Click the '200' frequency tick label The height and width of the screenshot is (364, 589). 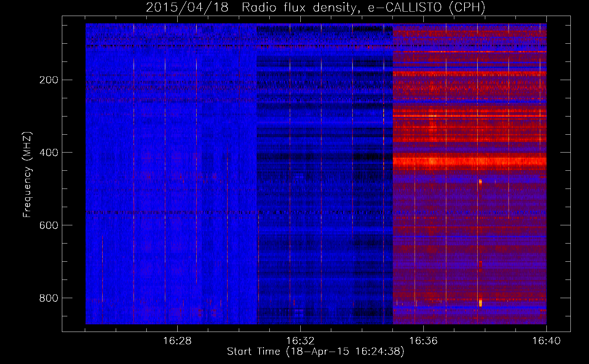click(x=49, y=80)
